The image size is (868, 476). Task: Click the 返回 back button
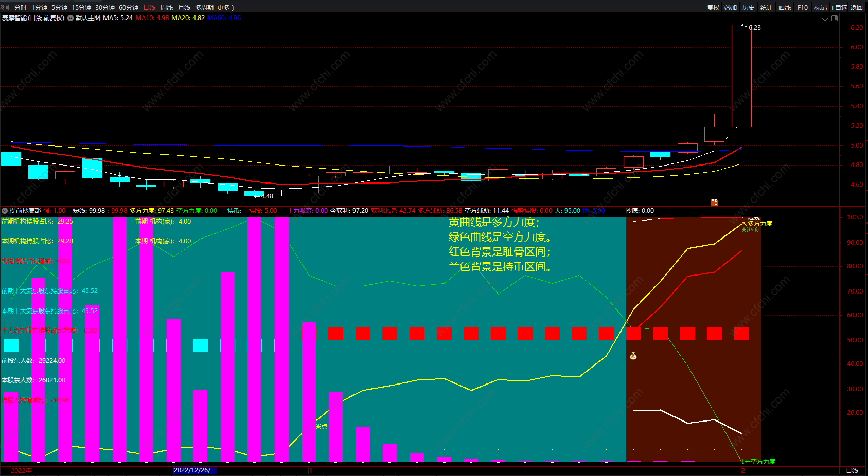tap(857, 8)
